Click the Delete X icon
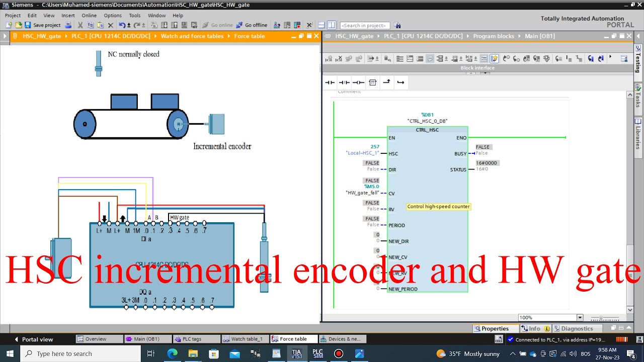 [111, 25]
